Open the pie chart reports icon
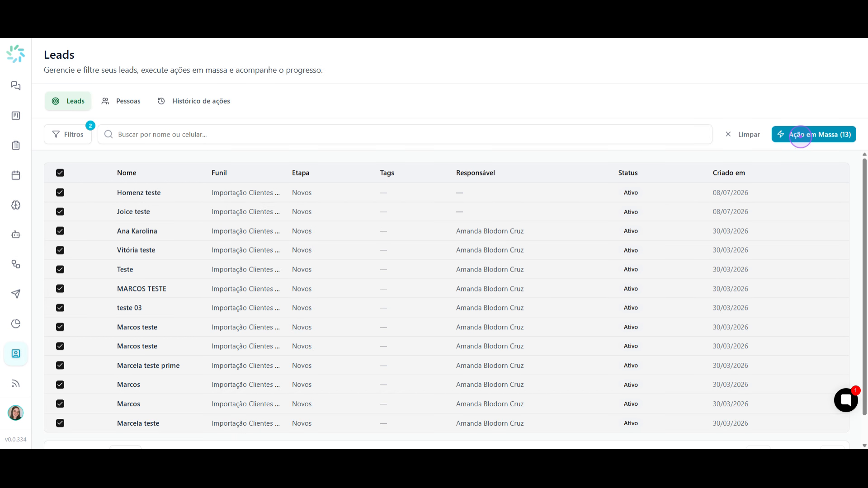Image resolution: width=868 pixels, height=488 pixels. click(x=16, y=324)
